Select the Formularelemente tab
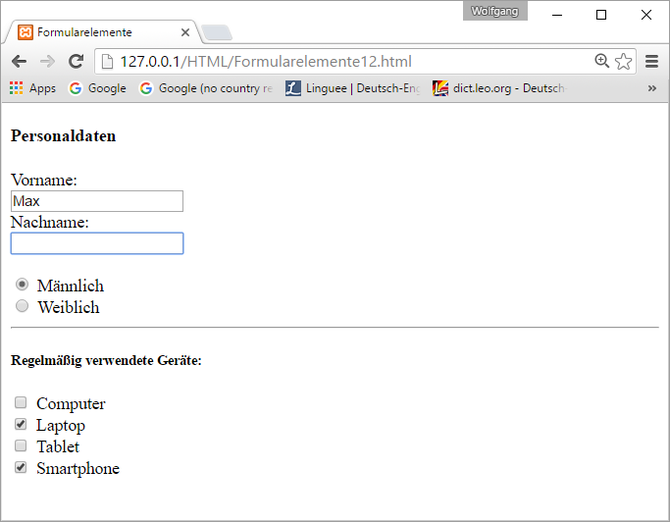This screenshot has height=522, width=670. (x=102, y=32)
